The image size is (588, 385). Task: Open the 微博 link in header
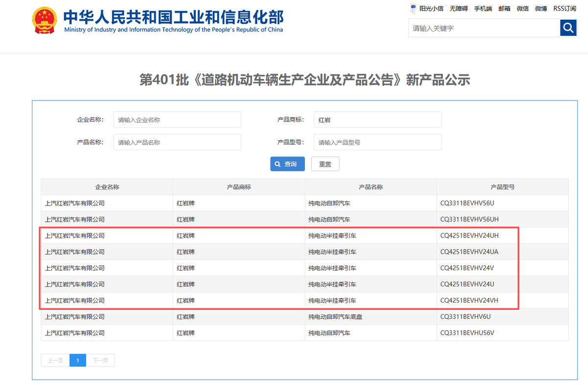click(x=541, y=9)
